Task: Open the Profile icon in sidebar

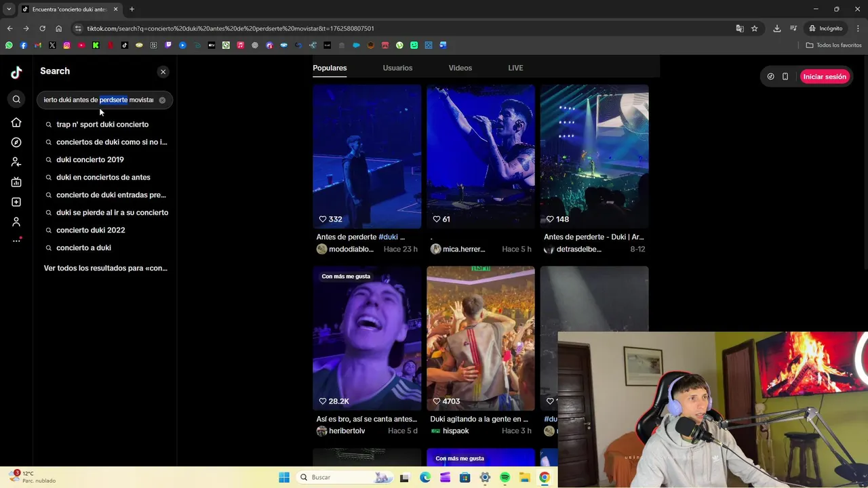Action: (x=16, y=222)
